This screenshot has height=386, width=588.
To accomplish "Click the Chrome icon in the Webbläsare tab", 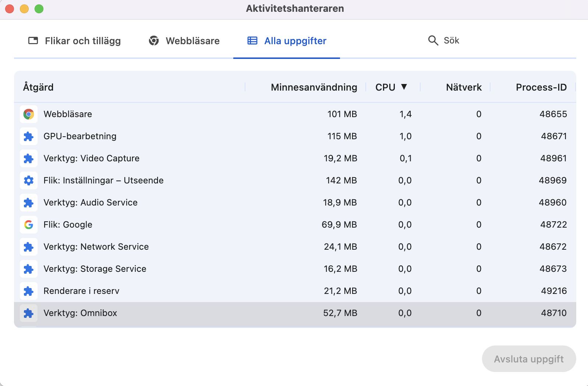I will (154, 41).
